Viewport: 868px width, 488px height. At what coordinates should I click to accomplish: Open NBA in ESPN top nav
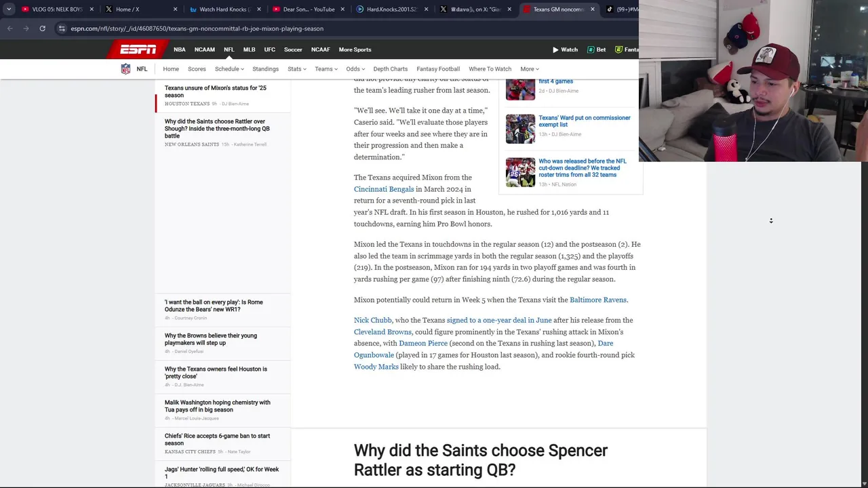(x=179, y=49)
